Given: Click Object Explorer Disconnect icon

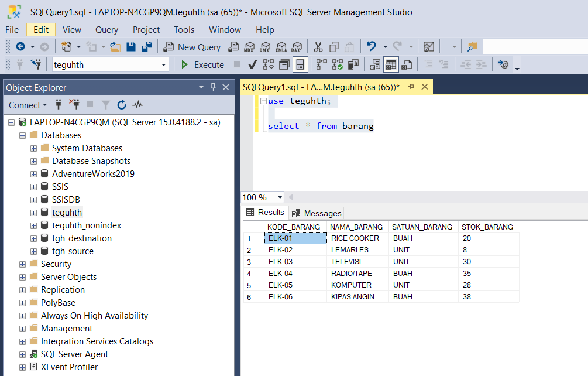Looking at the screenshot, I should [74, 105].
